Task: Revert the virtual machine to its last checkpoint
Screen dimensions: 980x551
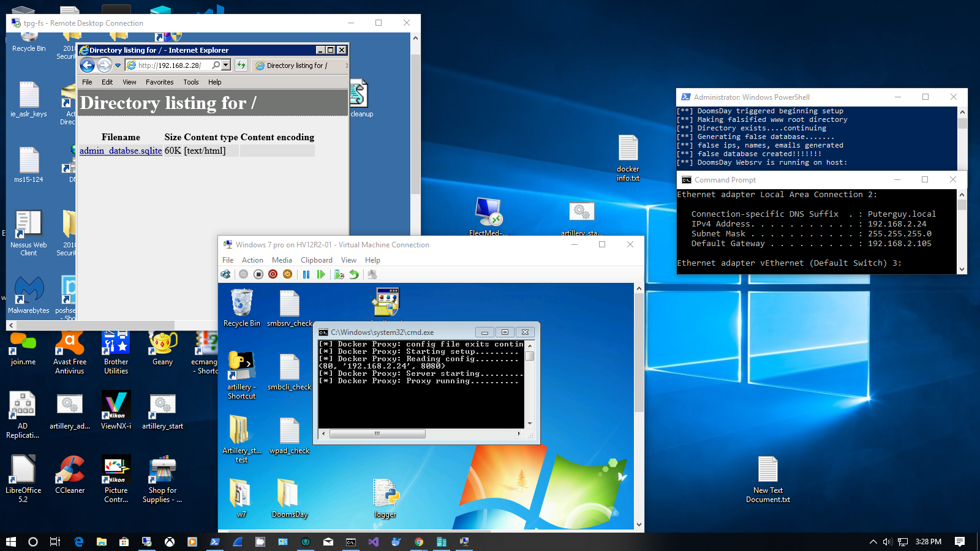Action: coord(354,274)
